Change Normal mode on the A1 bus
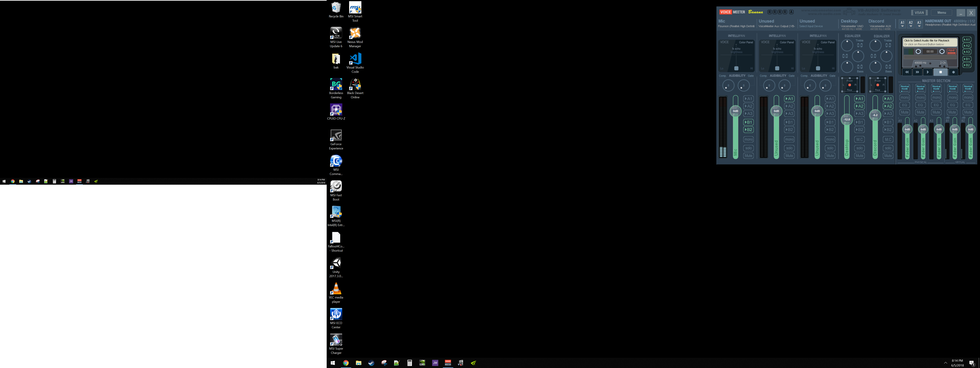 coord(905,88)
